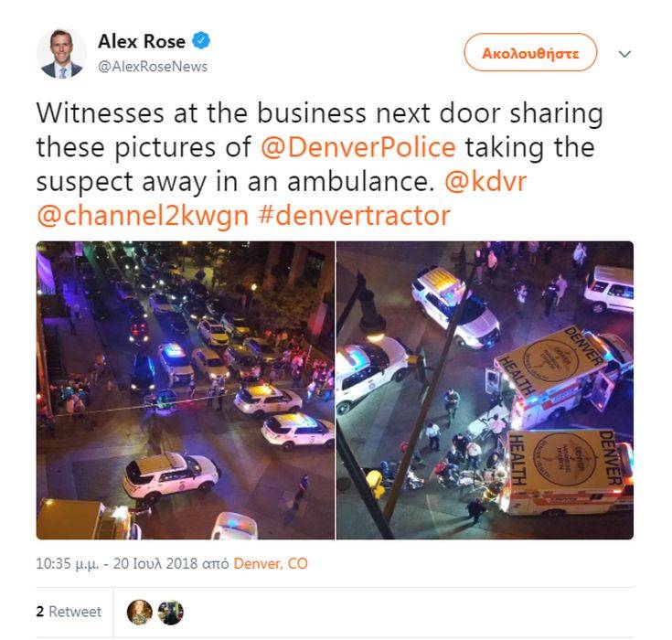The height and width of the screenshot is (640, 672).
Task: Click the tweet body text
Action: 319,165
